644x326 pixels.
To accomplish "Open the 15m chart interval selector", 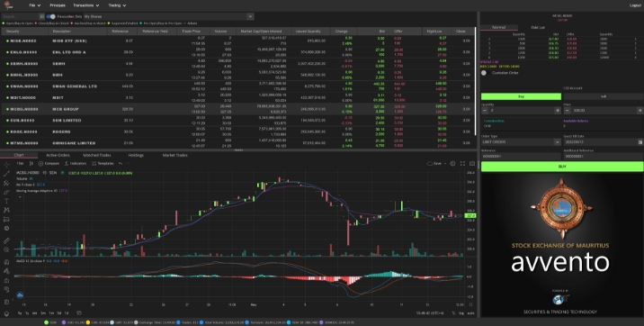I will pos(20,164).
